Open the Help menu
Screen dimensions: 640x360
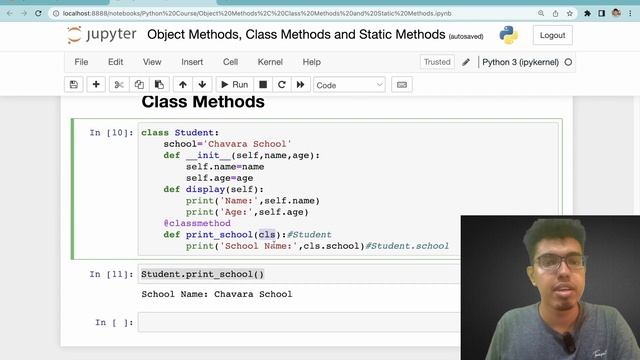point(311,62)
